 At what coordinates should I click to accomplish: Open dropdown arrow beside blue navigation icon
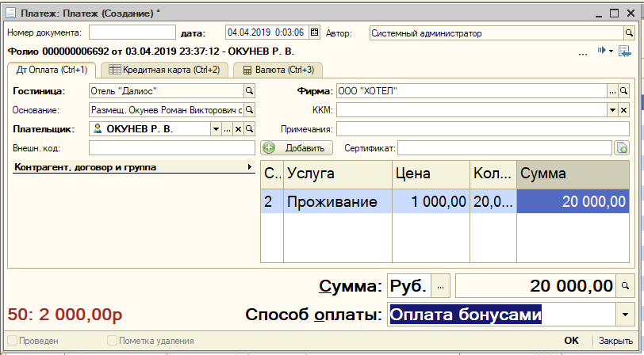(611, 51)
